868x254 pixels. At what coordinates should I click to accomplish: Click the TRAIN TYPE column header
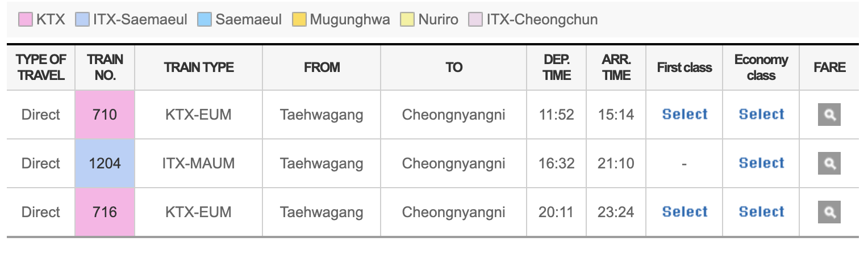(199, 67)
